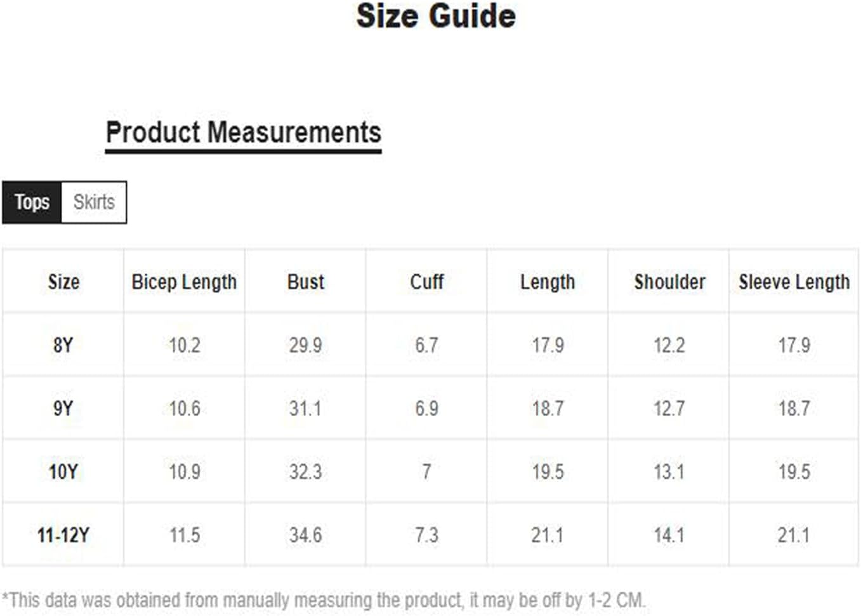The height and width of the screenshot is (616, 861).
Task: Click the Cuff column header
Action: pos(426,282)
